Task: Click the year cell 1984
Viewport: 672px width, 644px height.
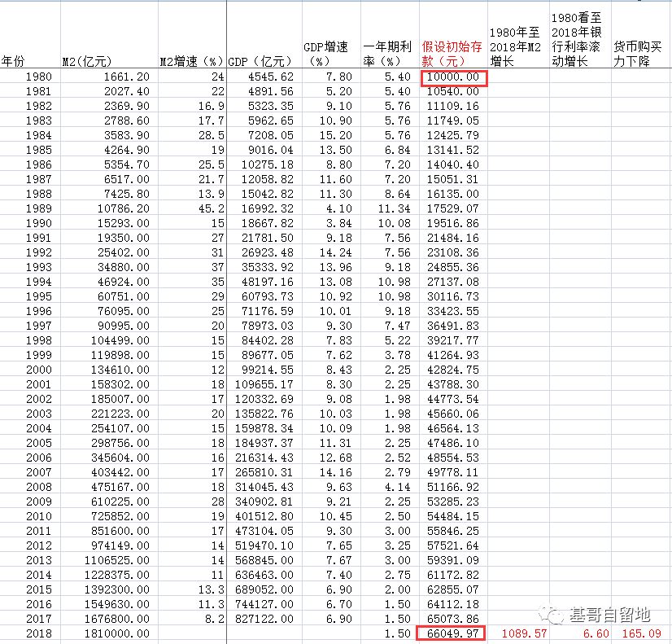Action: tap(38, 135)
